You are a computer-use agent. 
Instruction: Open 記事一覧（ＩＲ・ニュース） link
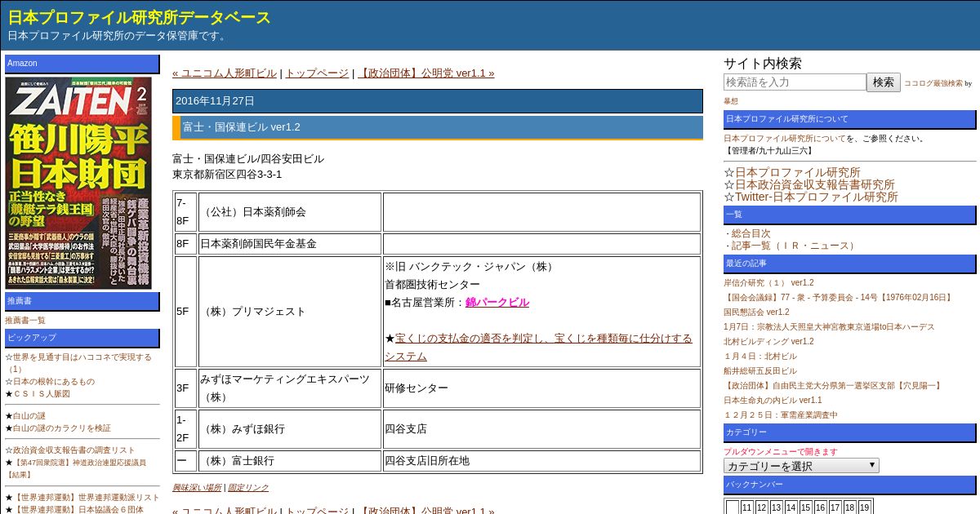(795, 246)
